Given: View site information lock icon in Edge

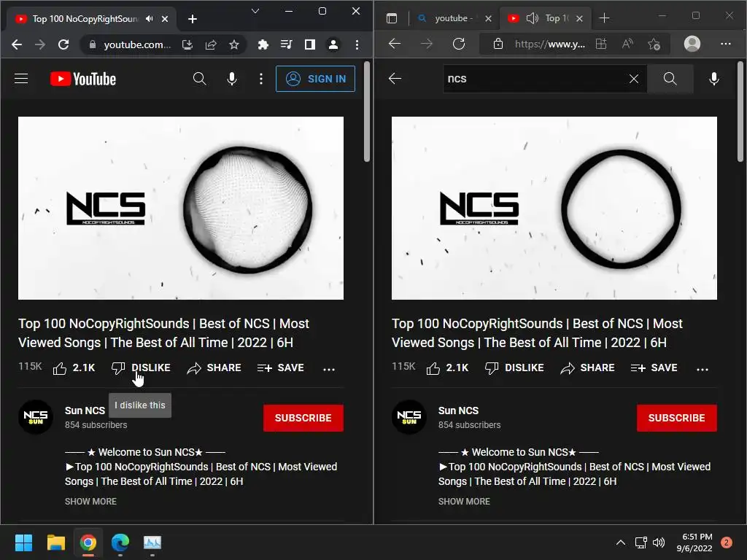Looking at the screenshot, I should (x=498, y=44).
